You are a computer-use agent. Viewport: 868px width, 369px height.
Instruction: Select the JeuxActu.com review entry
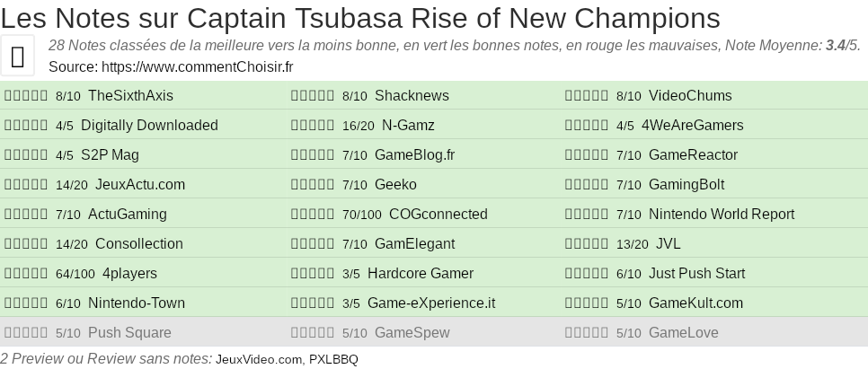139,185
